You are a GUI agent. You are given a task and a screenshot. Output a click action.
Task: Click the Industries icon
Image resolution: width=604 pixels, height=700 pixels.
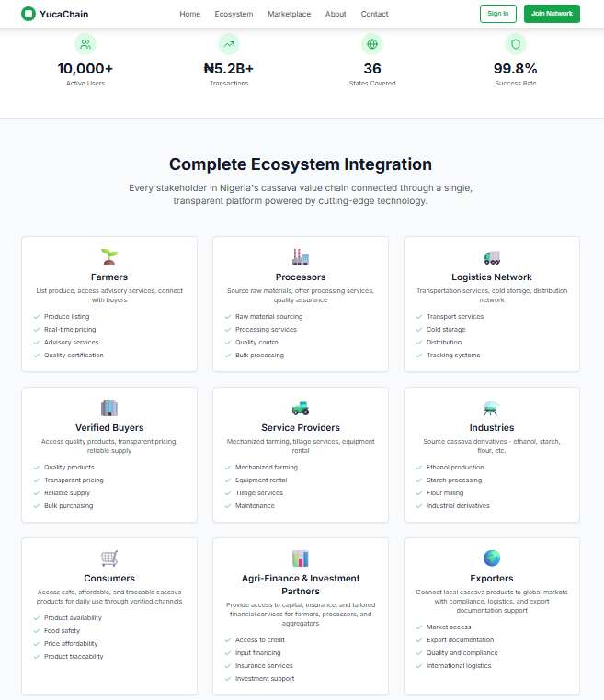pos(492,408)
